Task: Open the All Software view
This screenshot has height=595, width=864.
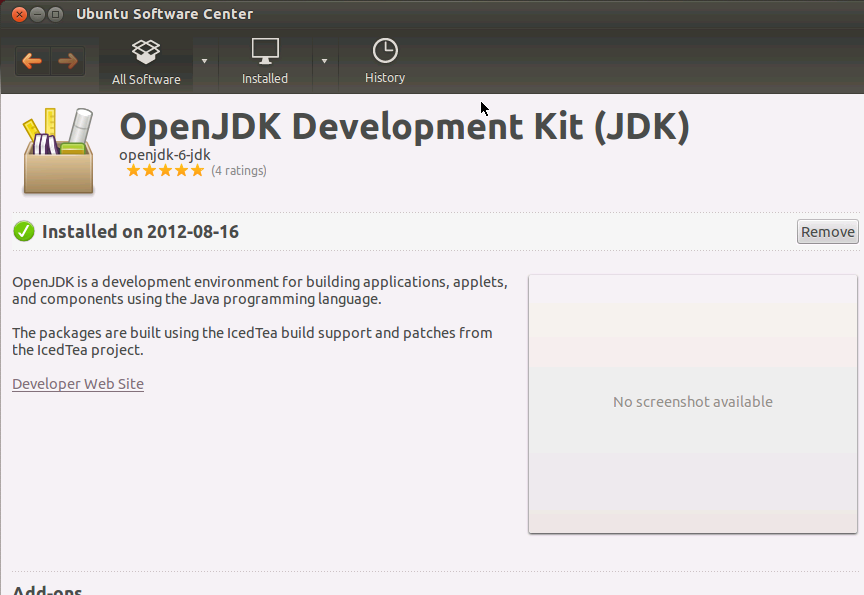Action: tap(146, 62)
